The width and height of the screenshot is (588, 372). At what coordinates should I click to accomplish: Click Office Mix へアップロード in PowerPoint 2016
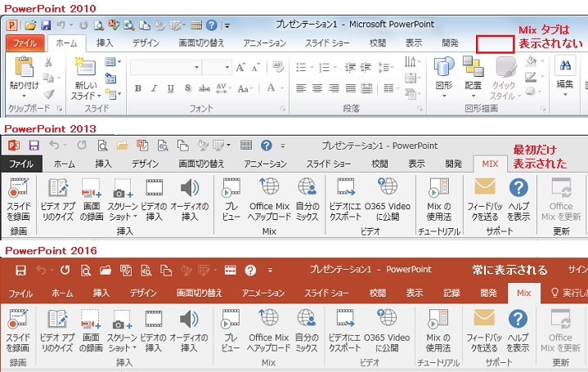(x=268, y=331)
